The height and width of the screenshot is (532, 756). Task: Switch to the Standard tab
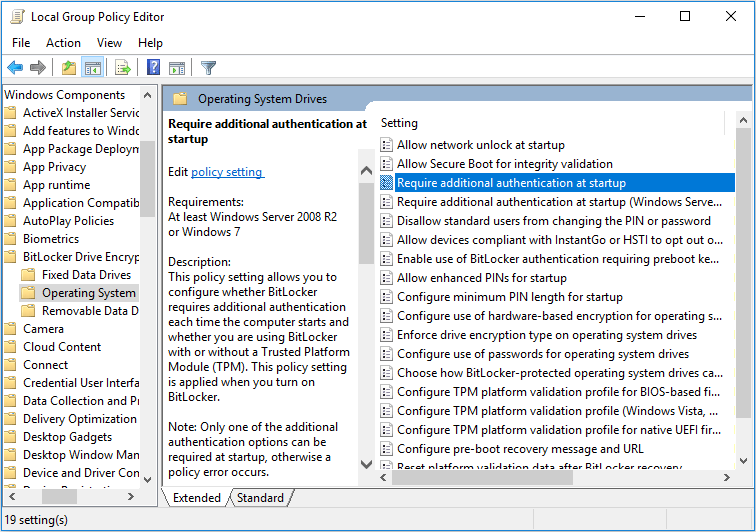(x=260, y=498)
